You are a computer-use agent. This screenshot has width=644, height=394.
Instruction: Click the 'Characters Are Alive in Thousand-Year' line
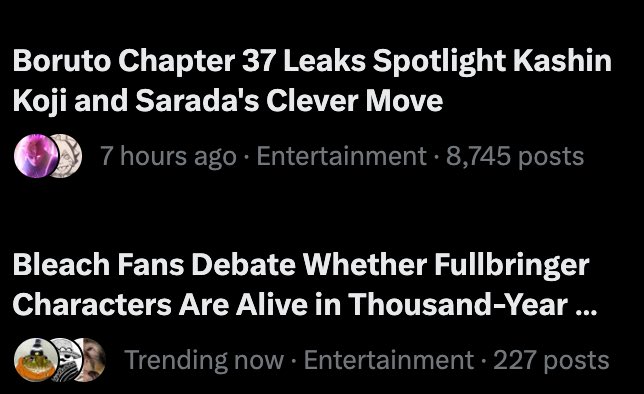pos(291,304)
